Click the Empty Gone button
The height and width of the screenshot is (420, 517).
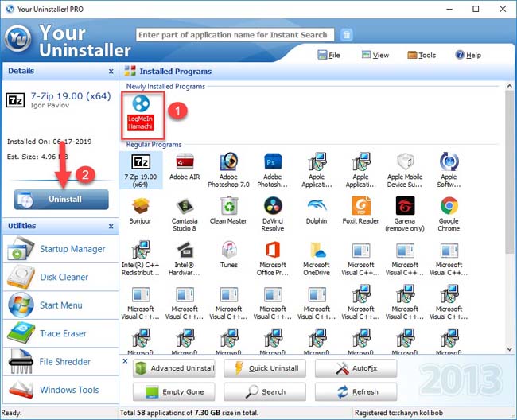[x=174, y=391]
